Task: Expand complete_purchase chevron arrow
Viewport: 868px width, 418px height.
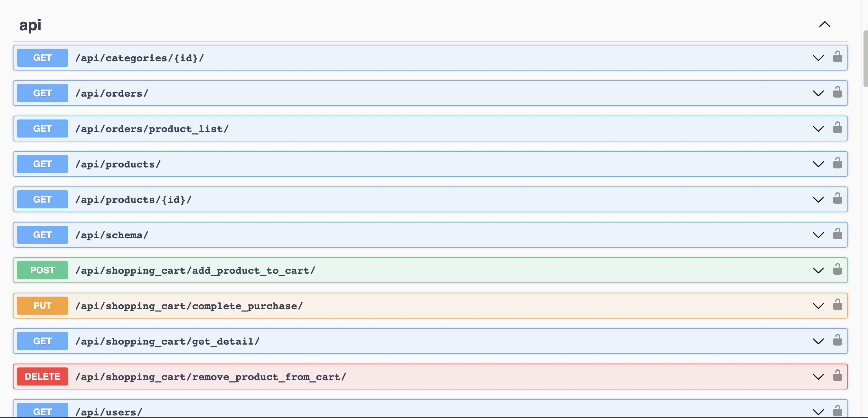Action: 818,306
